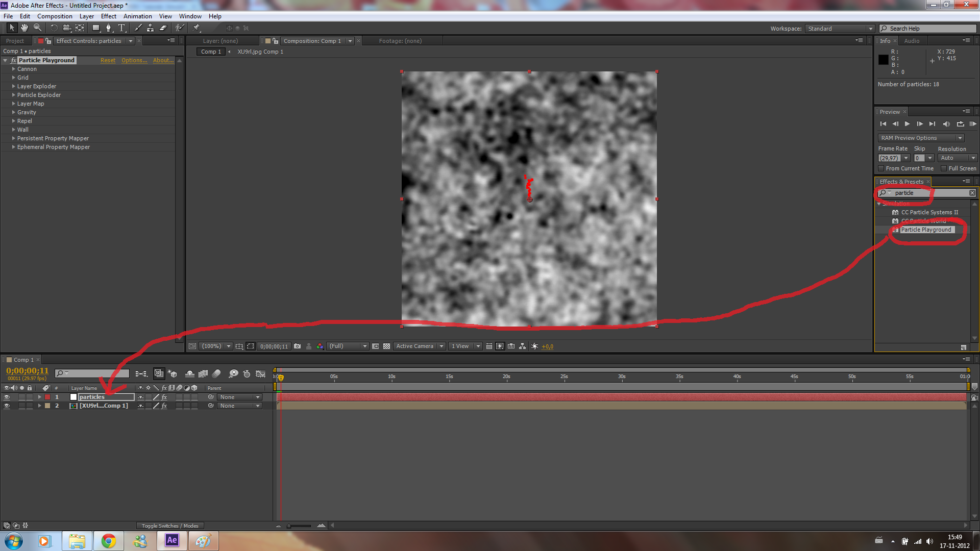
Task: Open Chrome from the Windows taskbar
Action: point(108,541)
